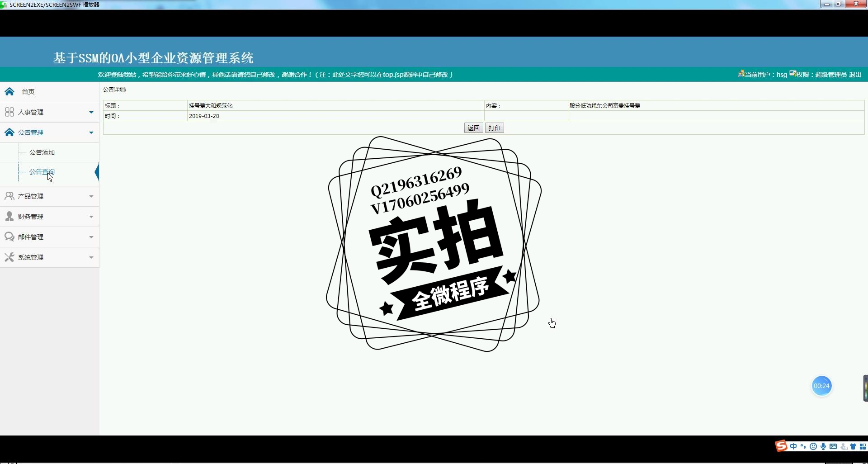The width and height of the screenshot is (868, 464).
Task: Click the 权限：超级管理员 text
Action: (x=822, y=75)
